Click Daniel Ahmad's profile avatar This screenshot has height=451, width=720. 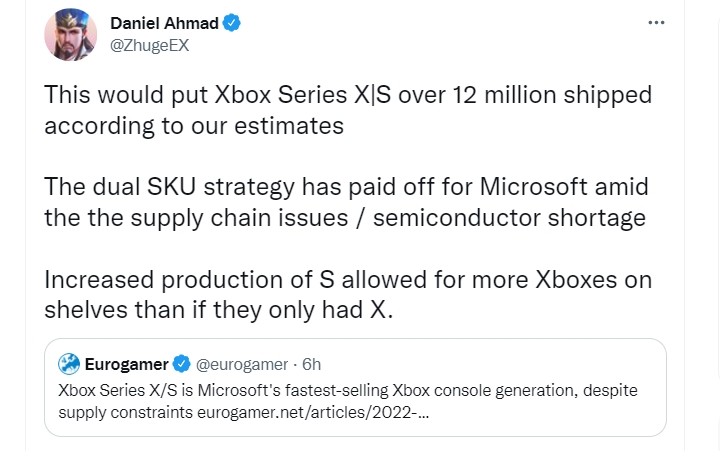tap(71, 36)
